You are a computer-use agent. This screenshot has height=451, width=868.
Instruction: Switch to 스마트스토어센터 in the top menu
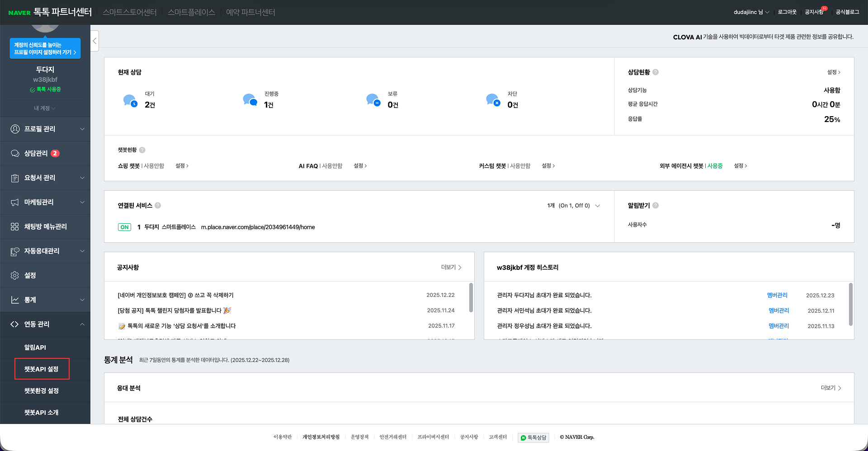129,12
